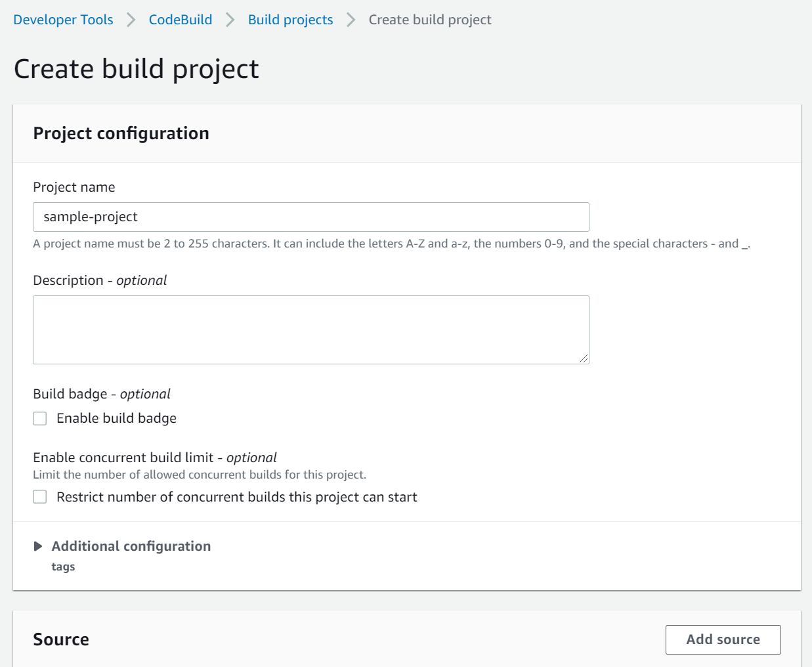Click the breadcrumb chevron after CodeBuild

click(229, 20)
